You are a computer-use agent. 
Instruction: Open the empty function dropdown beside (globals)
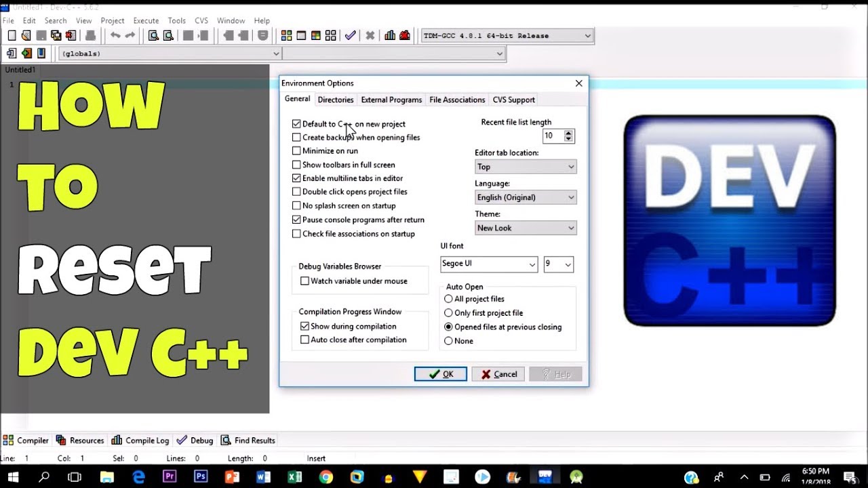coord(394,54)
